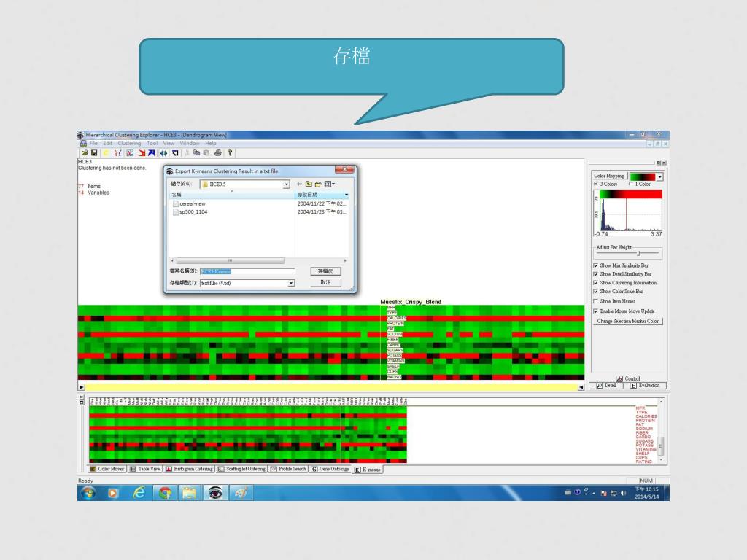Click the blue fit-to-window toolbar icon
Viewport: 747px width, 560px height.
(x=164, y=153)
